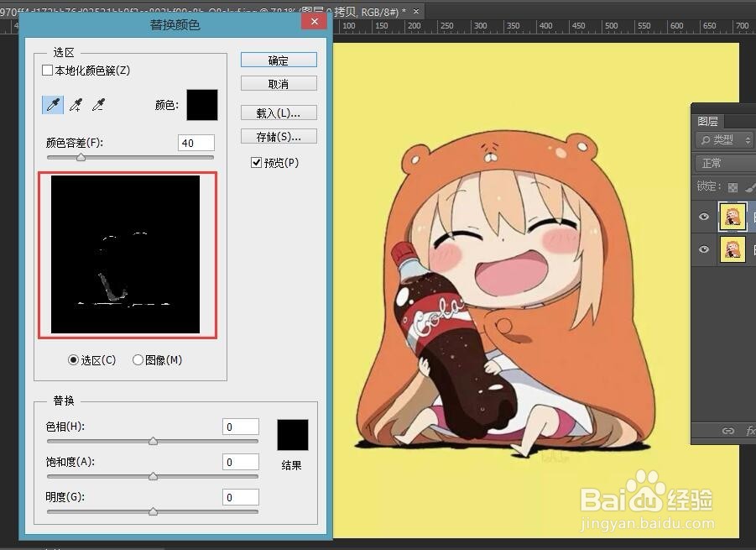This screenshot has height=550, width=756.
Task: Close the document tab
Action: 416,11
